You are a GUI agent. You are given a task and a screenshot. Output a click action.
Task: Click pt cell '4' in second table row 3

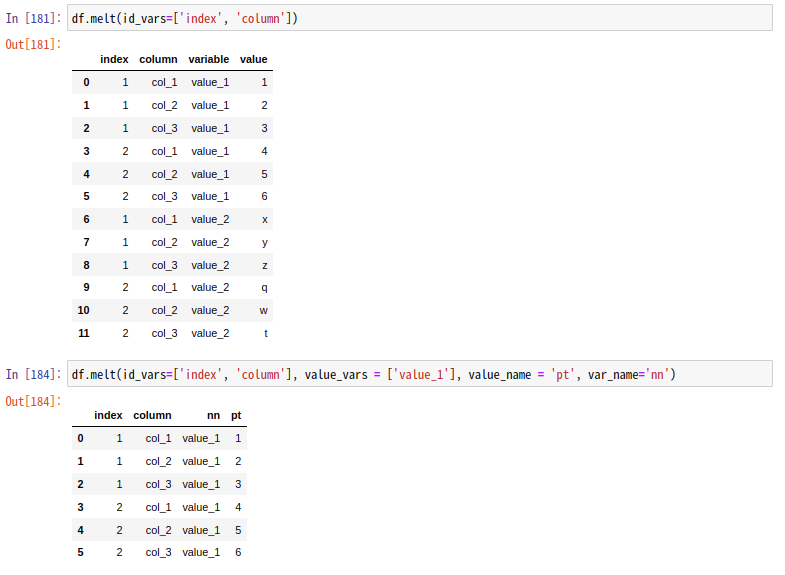pos(238,507)
